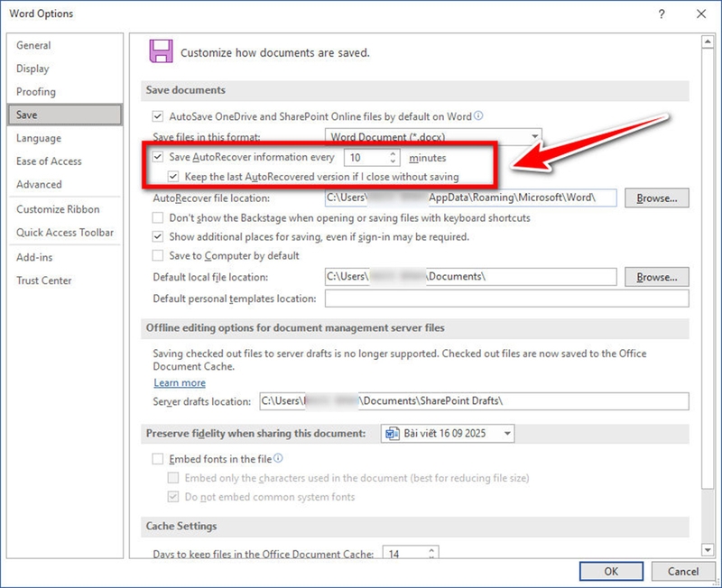This screenshot has height=588, width=722.
Task: Click the vertical scrollbar thumb
Action: tap(708, 269)
